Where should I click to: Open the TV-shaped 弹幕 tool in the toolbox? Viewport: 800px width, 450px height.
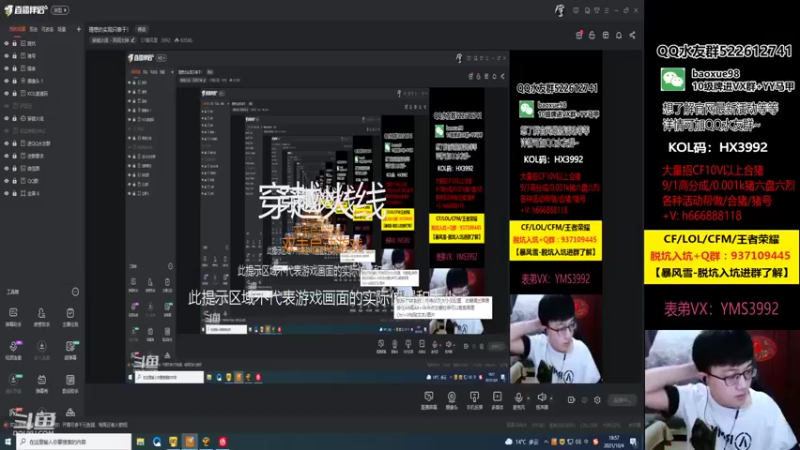coord(41,383)
